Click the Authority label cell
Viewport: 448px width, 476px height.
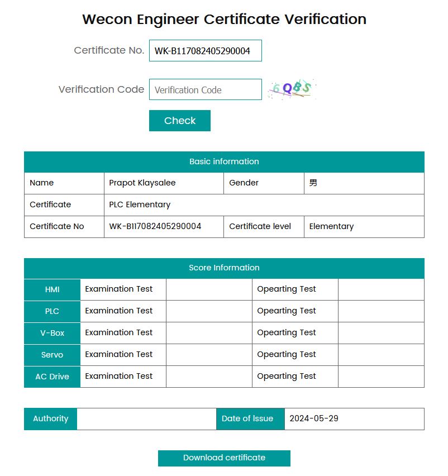[50, 418]
